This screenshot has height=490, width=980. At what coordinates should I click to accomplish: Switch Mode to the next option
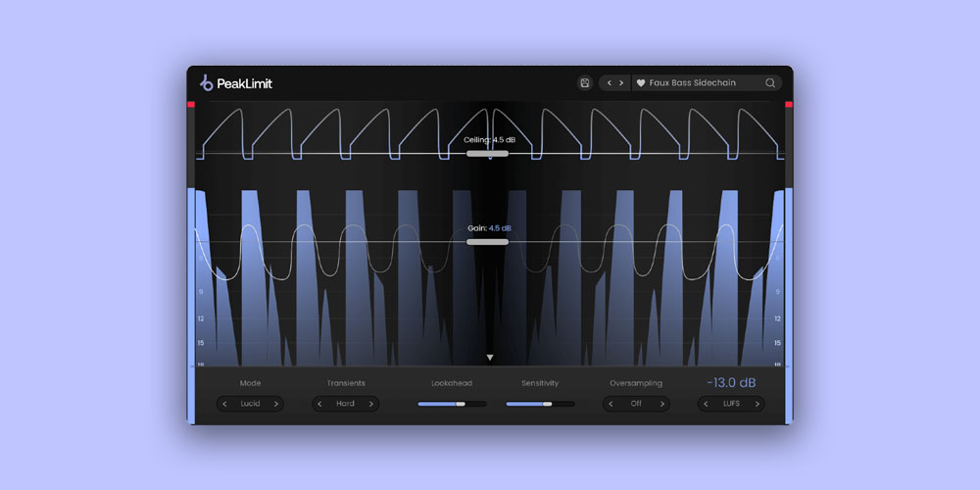pos(275,404)
